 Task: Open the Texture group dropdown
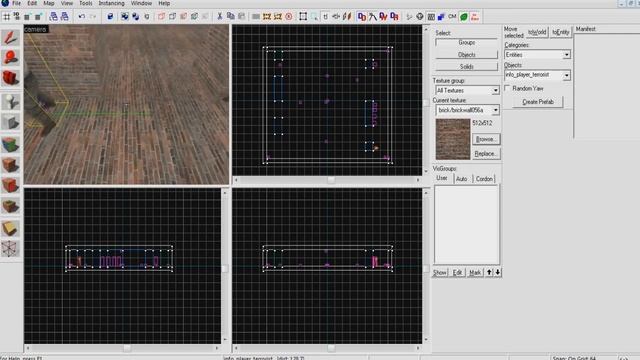(x=496, y=90)
